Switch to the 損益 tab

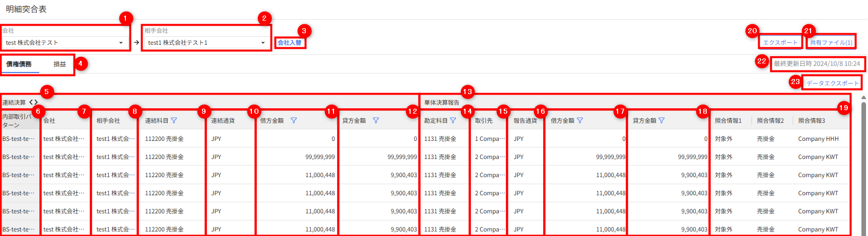59,64
